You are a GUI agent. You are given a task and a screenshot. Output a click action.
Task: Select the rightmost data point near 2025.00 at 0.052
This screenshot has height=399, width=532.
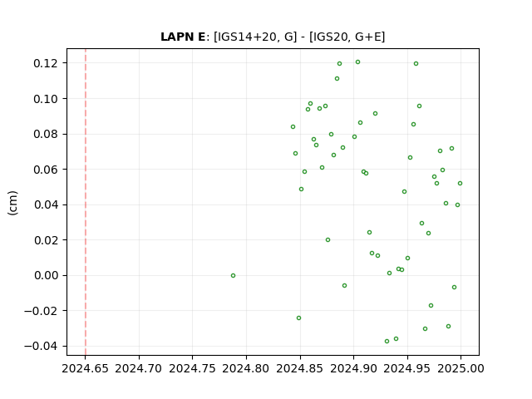[460, 183]
